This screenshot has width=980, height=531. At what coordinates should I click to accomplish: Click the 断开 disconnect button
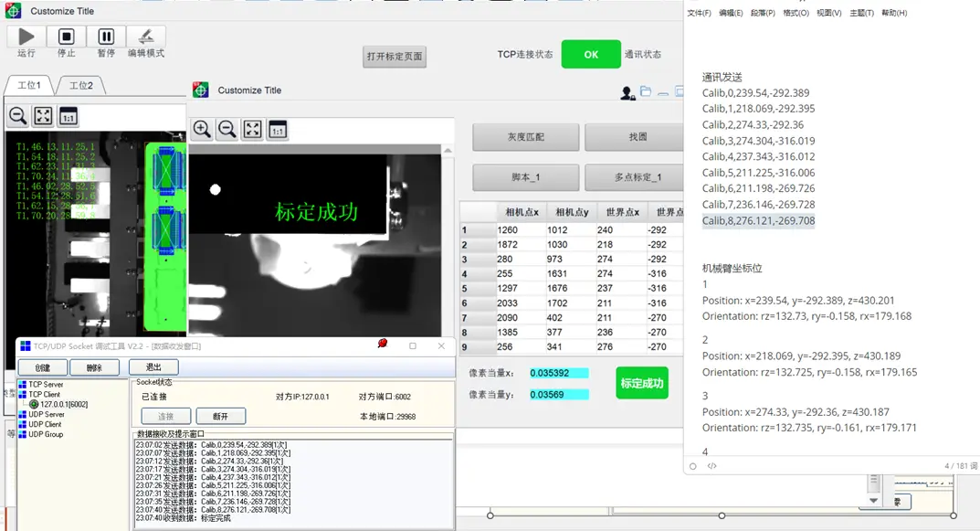tap(221, 416)
